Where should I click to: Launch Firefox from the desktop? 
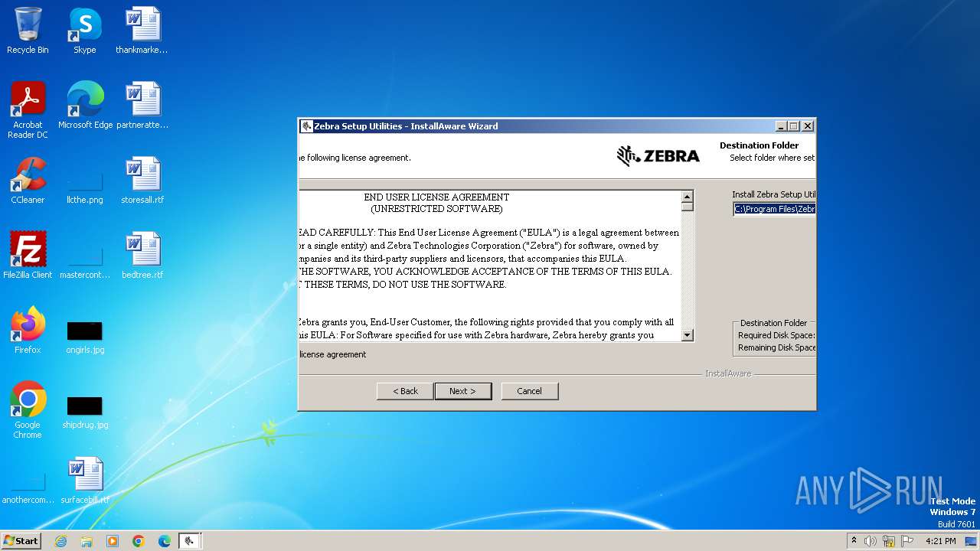point(28,331)
